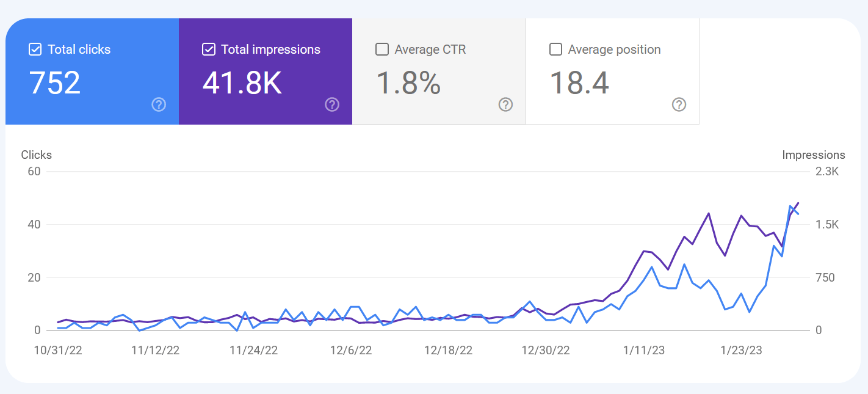This screenshot has height=394, width=868.
Task: Open help icon on Total clicks card
Action: 159,104
